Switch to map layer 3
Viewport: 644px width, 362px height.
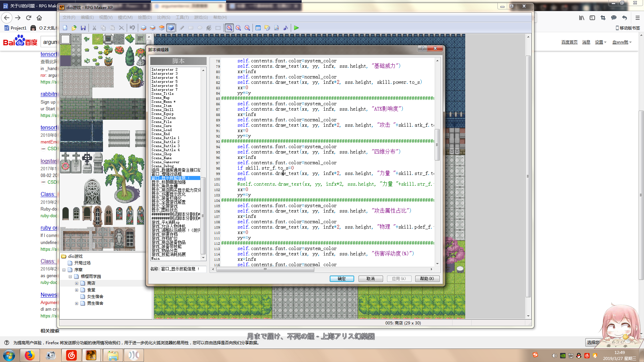click(162, 28)
